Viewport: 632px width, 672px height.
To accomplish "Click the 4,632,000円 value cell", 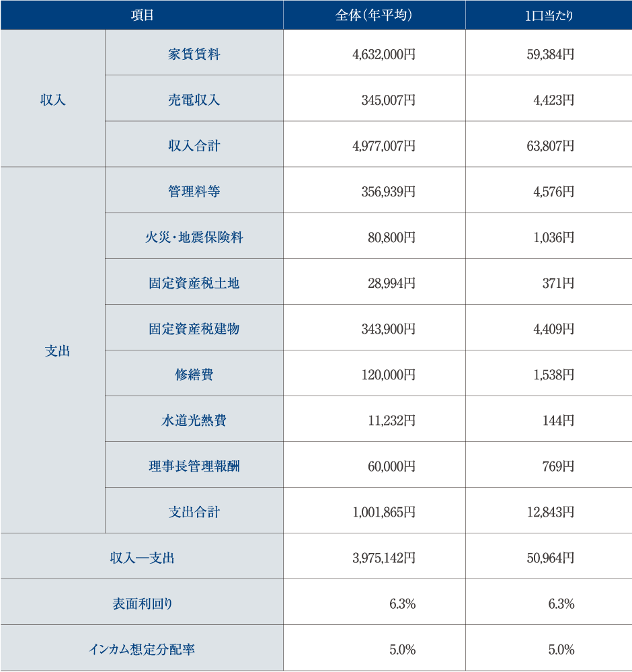I will coord(383,54).
